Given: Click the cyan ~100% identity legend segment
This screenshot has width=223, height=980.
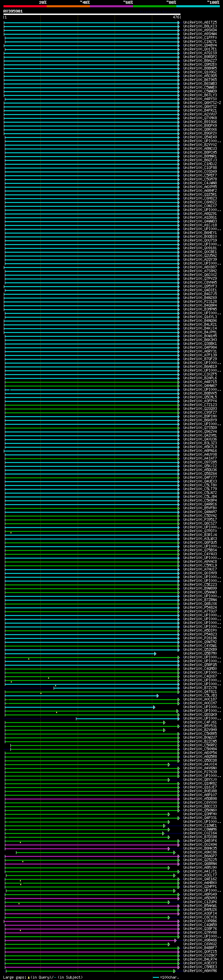Looking at the screenshot, I should pyautogui.click(x=198, y=6).
